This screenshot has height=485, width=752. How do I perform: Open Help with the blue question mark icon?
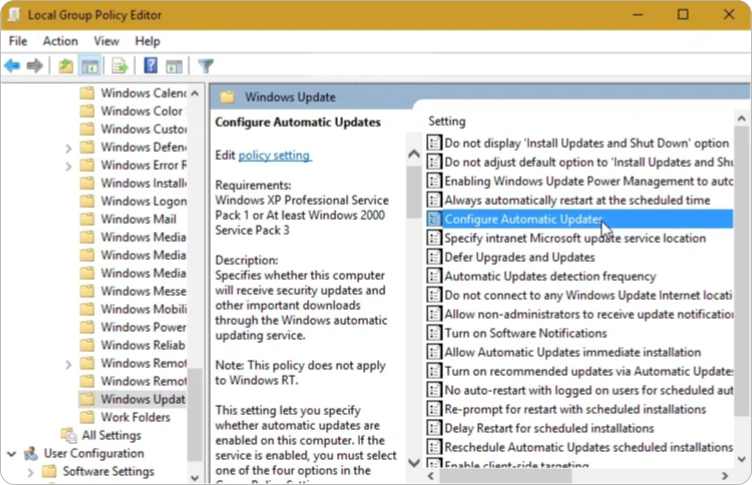(x=151, y=65)
